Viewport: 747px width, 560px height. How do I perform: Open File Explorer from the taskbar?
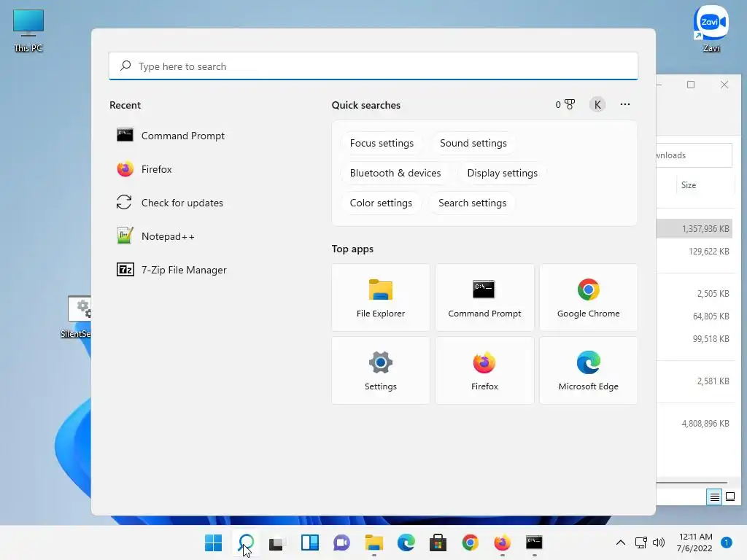[x=374, y=542]
